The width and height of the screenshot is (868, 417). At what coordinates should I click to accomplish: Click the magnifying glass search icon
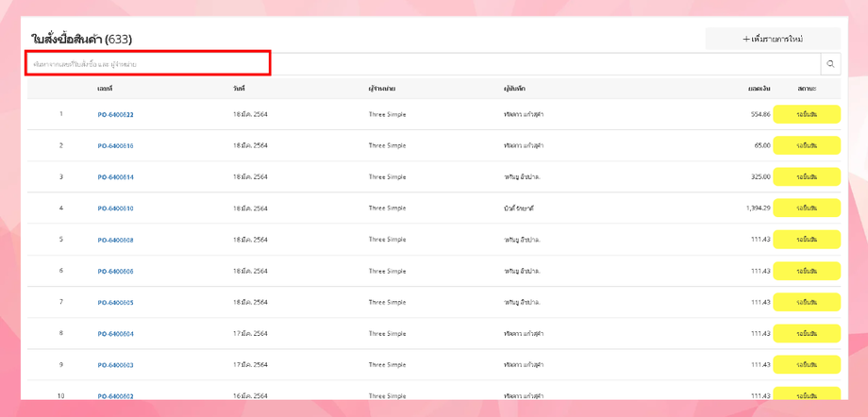click(x=830, y=64)
